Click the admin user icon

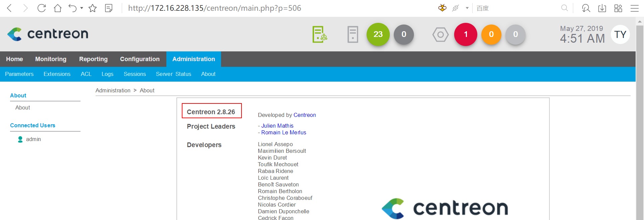click(x=20, y=139)
